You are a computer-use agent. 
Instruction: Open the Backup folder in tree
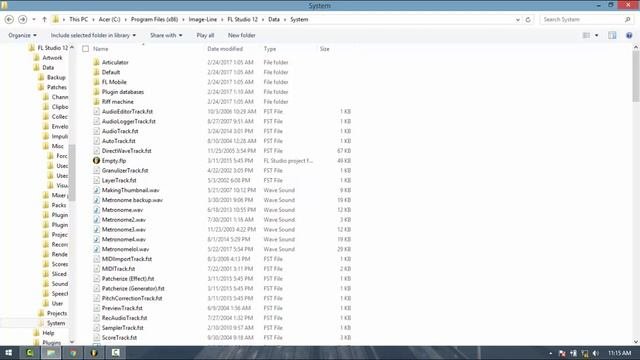click(x=56, y=77)
